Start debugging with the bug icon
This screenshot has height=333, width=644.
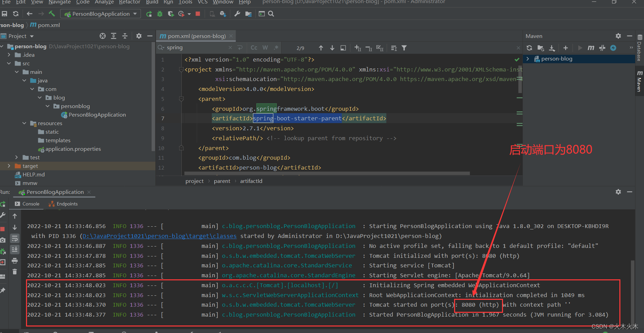click(x=160, y=14)
